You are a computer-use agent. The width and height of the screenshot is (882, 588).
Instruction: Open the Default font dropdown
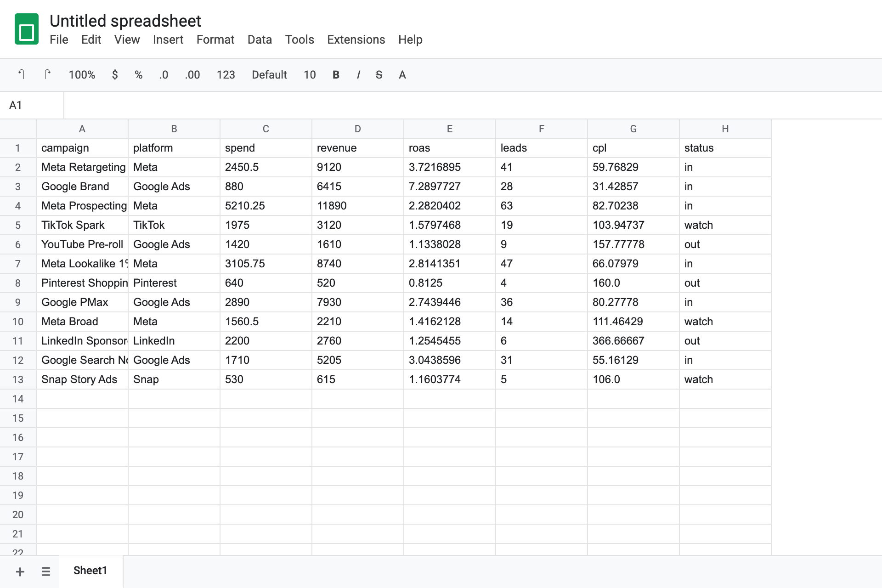pos(269,74)
